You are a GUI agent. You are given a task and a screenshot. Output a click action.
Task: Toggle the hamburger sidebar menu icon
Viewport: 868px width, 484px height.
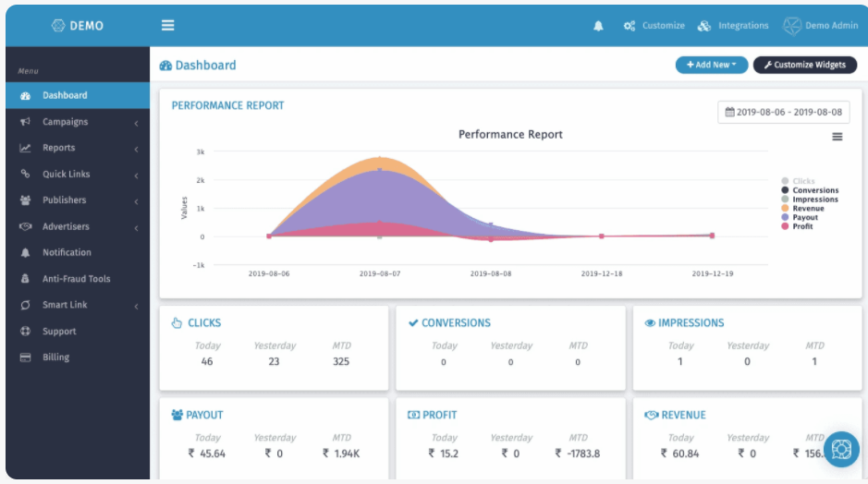(x=167, y=26)
